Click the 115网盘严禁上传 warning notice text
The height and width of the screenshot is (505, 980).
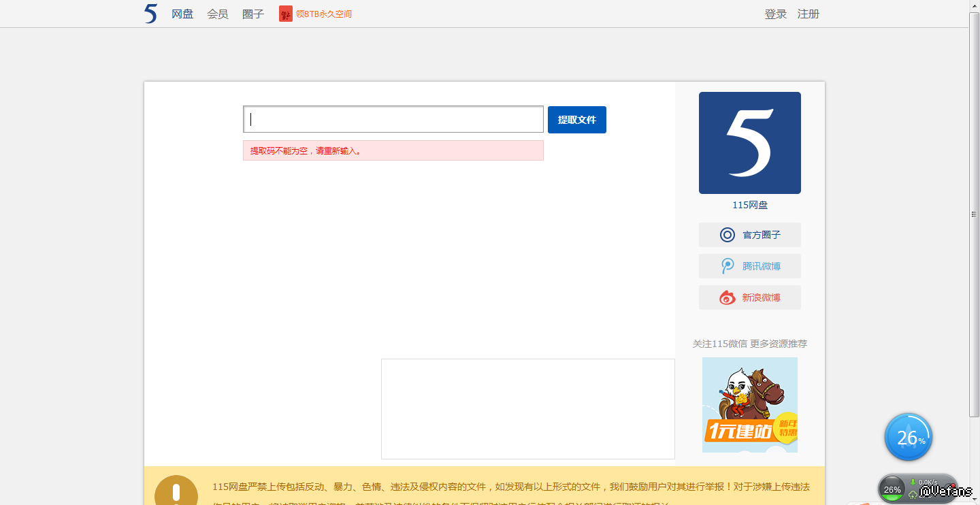pos(511,493)
